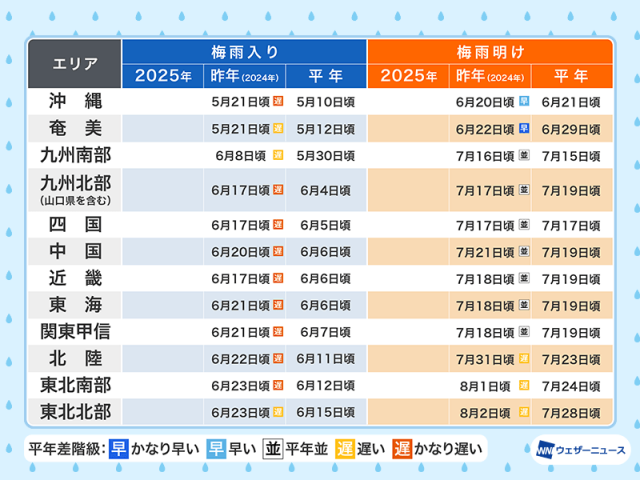The image size is (640, 480).
Task: Click the normal badge beside 関東甲信's 7月18日頃
Action: click(524, 332)
